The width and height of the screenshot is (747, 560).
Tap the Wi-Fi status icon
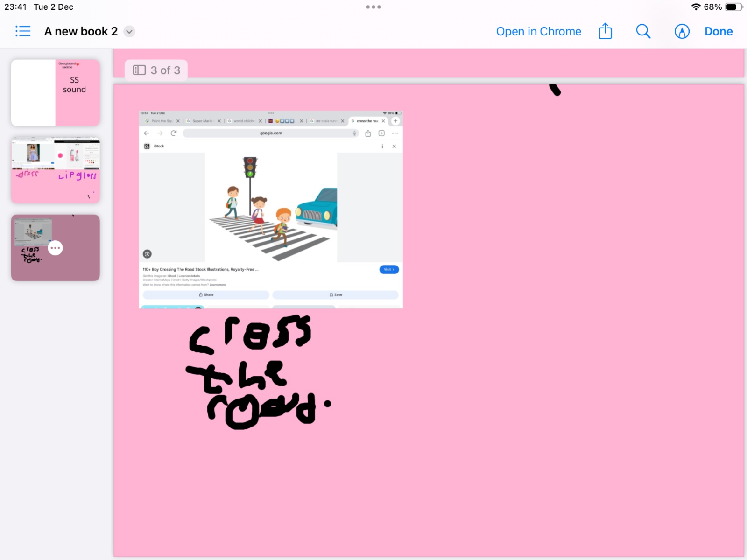pyautogui.click(x=696, y=7)
